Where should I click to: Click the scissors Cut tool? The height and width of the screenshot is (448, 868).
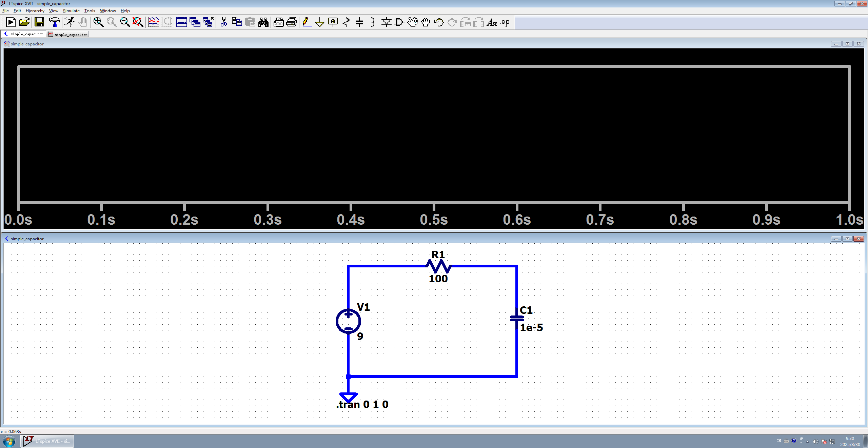coord(223,22)
